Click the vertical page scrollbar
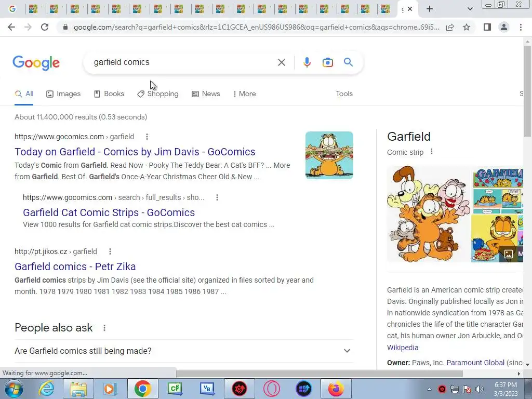Screen dimensions: 532x399 point(527,91)
